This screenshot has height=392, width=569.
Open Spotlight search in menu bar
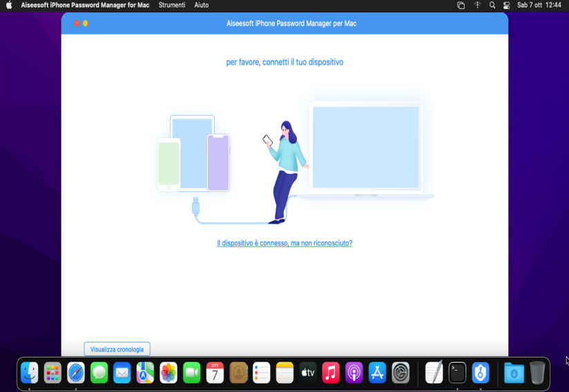(492, 5)
